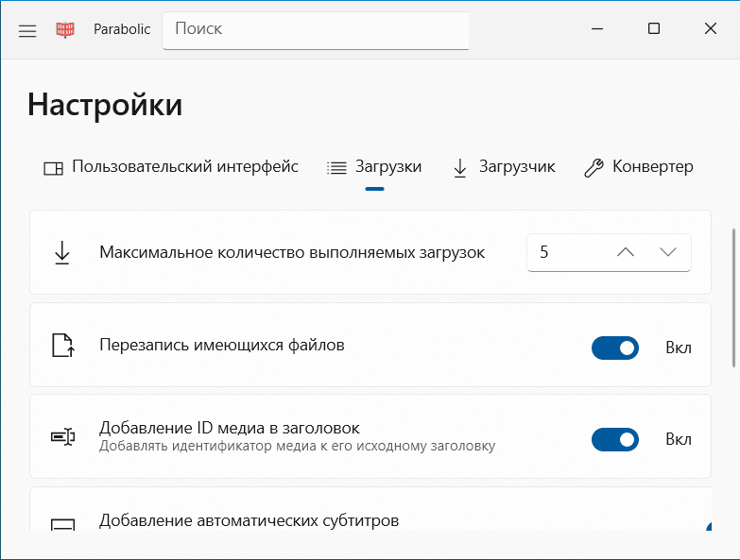740x560 pixels.
Task: Disable Перезапись имеющихся файлов toggle
Action: (615, 348)
